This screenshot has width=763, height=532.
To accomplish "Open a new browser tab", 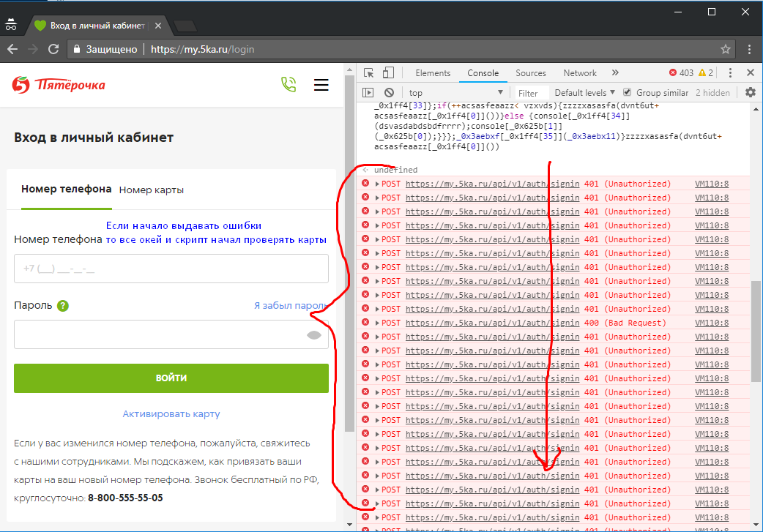I will coord(185,26).
